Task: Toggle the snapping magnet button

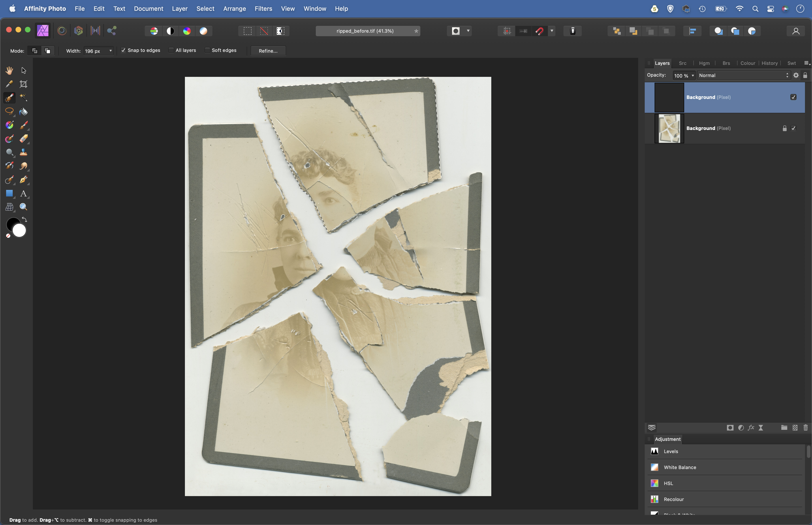Action: click(539, 31)
